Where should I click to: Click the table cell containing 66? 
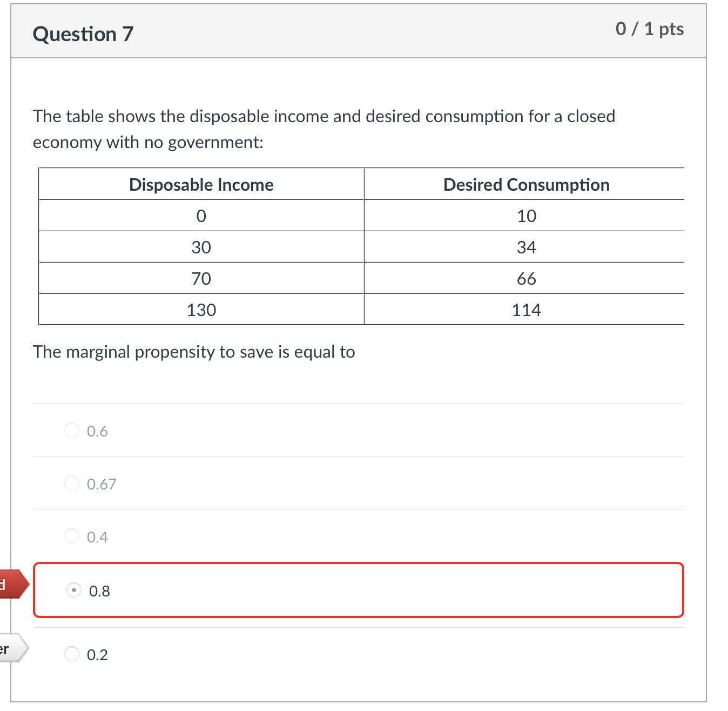tap(526, 278)
